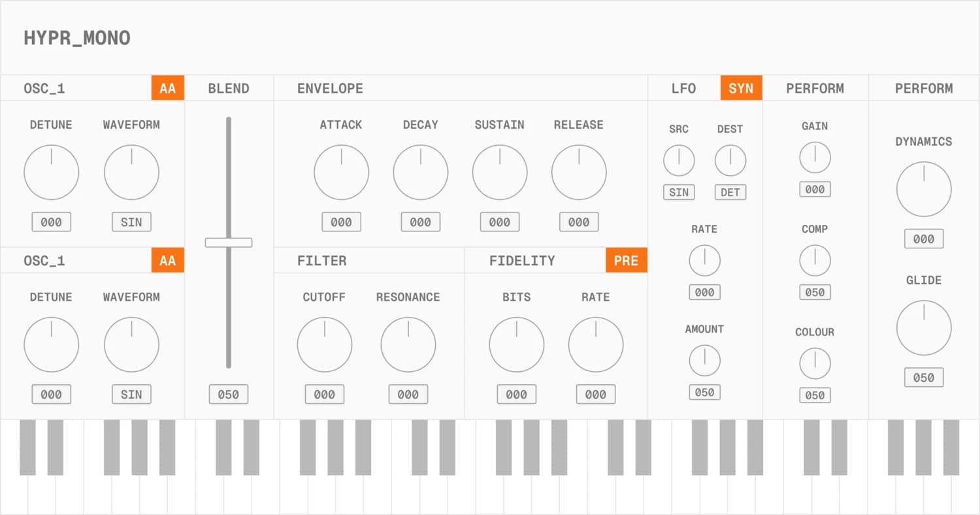980x515 pixels.
Task: Click the Glide knob
Action: click(x=923, y=328)
